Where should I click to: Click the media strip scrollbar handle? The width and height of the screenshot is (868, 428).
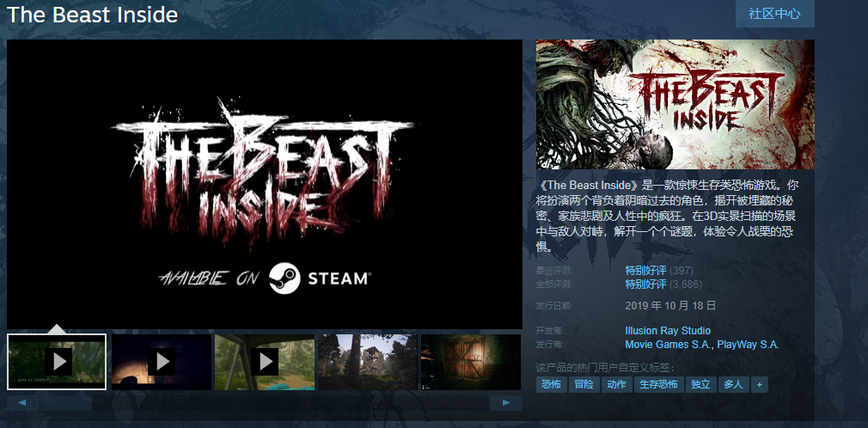coord(66,403)
